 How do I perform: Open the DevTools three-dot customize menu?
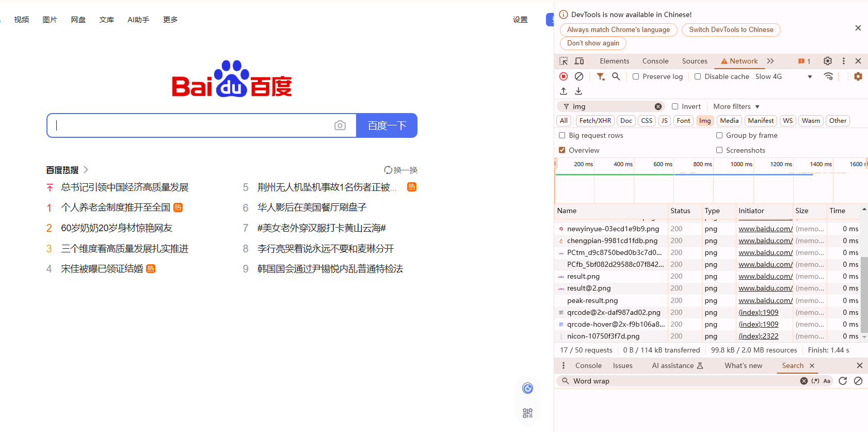tap(844, 61)
